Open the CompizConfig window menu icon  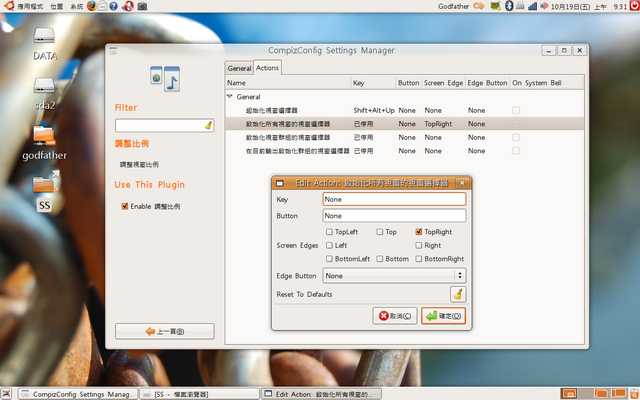click(x=113, y=51)
